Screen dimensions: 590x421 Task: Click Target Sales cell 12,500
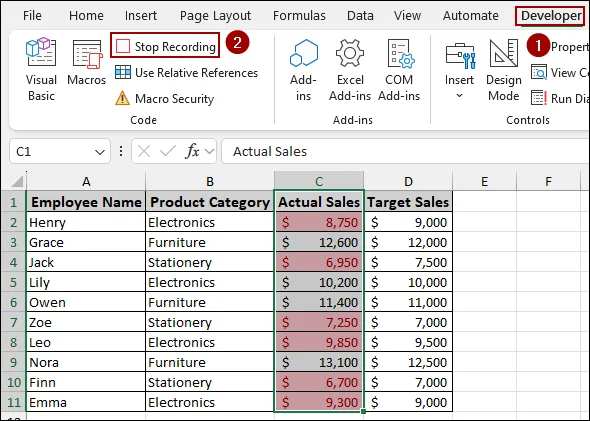point(408,362)
